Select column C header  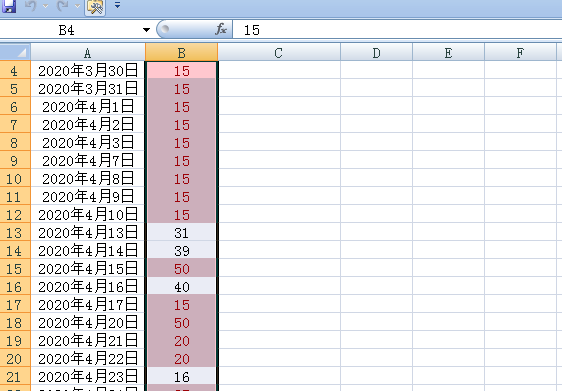(x=279, y=52)
